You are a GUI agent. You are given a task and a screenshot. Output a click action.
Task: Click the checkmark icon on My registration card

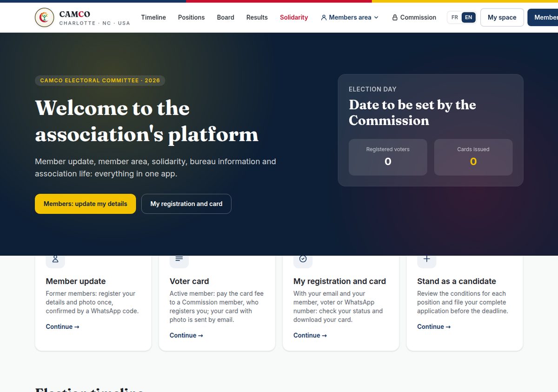[303, 259]
